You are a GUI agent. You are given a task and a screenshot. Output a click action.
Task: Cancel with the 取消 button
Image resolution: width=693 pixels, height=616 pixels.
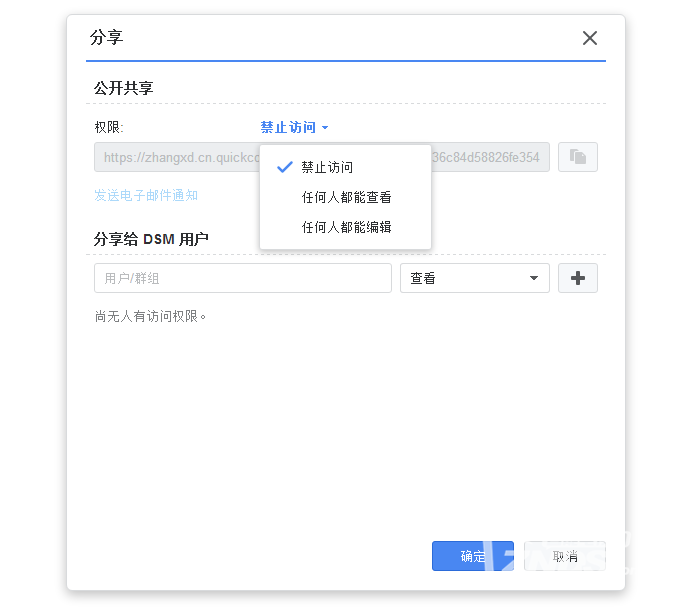(565, 556)
